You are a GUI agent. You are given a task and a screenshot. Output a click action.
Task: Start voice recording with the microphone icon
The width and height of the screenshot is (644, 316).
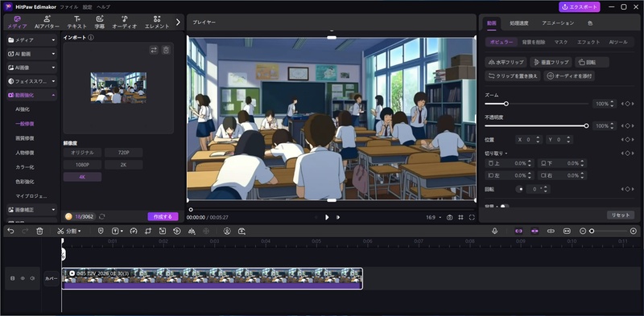click(x=495, y=231)
